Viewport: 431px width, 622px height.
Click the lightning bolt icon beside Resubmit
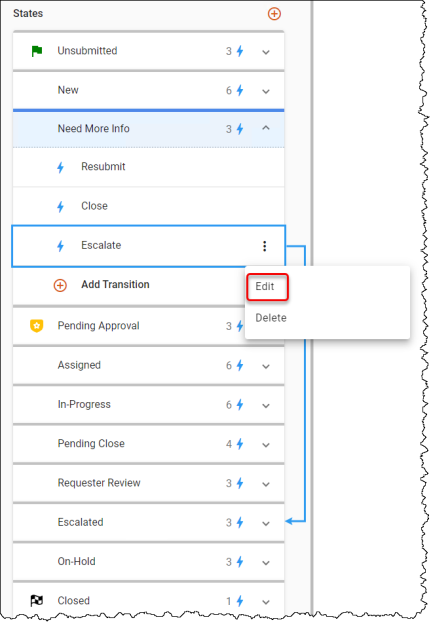[x=60, y=167]
